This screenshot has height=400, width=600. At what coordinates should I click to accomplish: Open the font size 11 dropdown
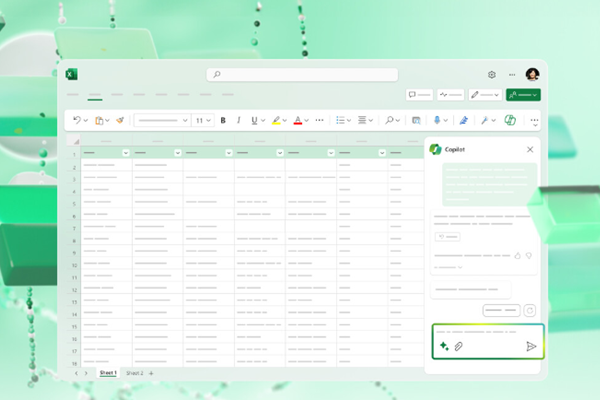click(203, 120)
